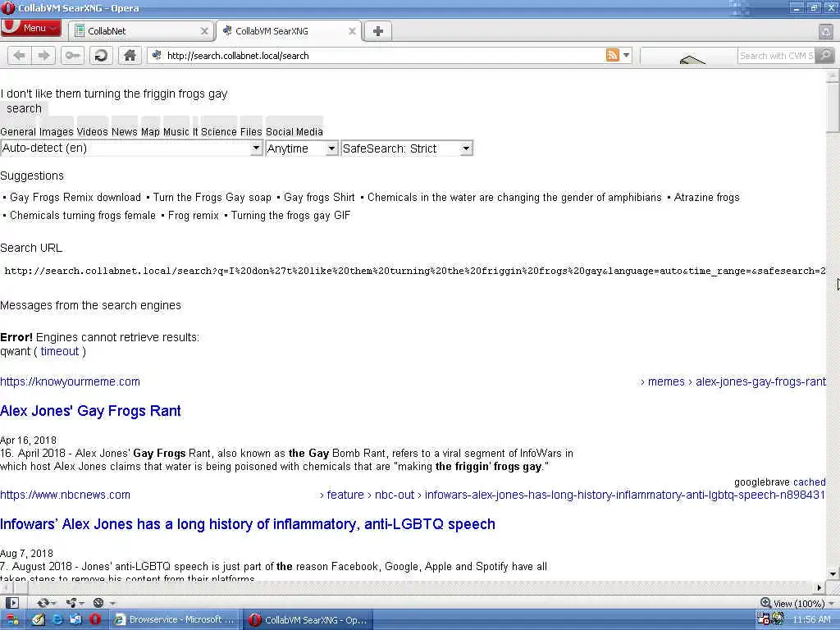Expand the address bar history dropdown

[626, 55]
